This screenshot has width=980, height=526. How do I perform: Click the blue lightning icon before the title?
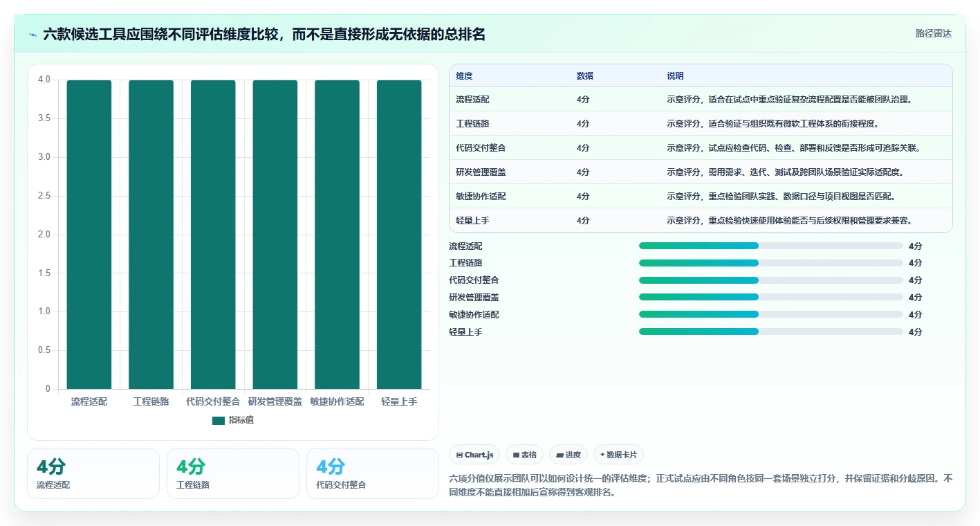pyautogui.click(x=33, y=34)
